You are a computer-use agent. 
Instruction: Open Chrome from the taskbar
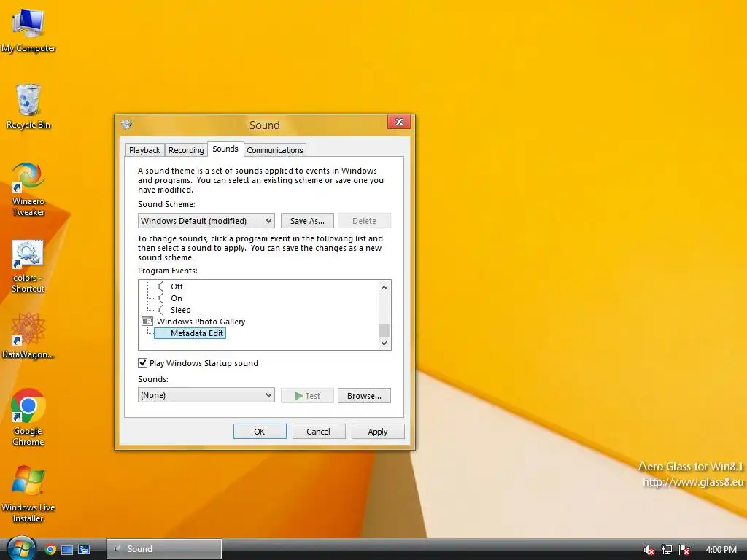[50, 550]
